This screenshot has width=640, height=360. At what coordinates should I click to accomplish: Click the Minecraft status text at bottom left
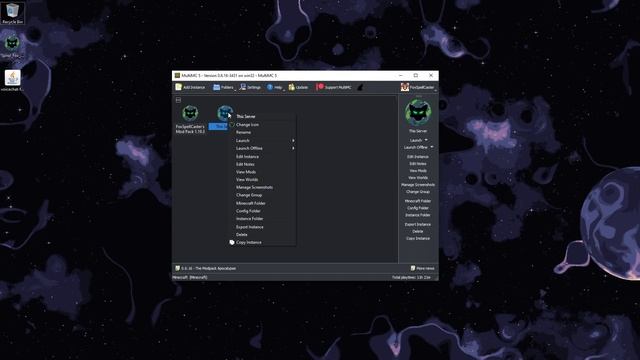point(190,278)
